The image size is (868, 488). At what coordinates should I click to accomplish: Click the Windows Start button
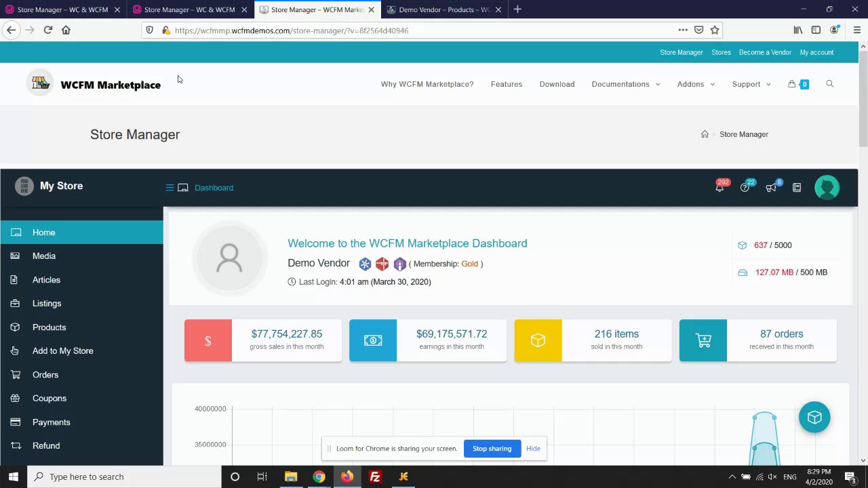(x=13, y=476)
